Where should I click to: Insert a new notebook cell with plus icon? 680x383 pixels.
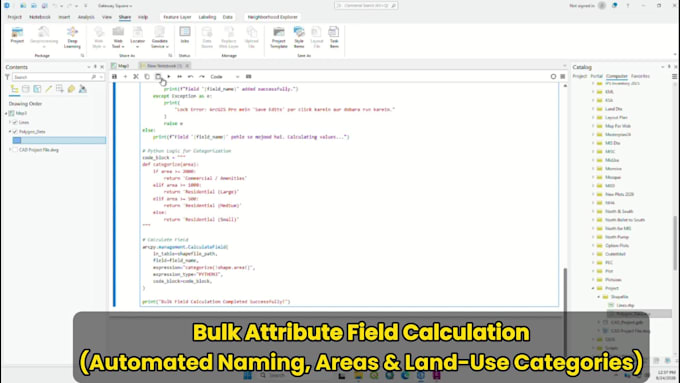(125, 77)
